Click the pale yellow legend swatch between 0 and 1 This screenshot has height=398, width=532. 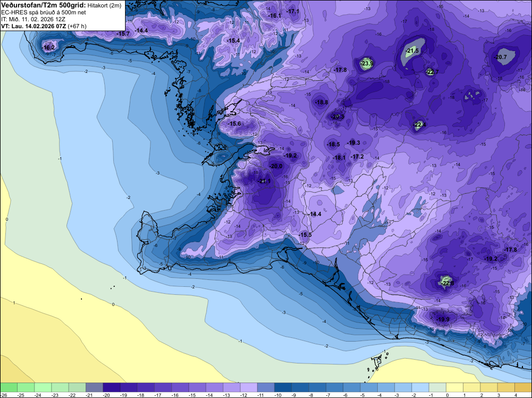tap(454, 387)
